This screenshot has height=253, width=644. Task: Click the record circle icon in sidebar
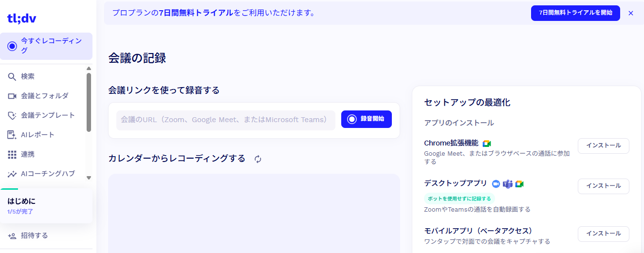12,46
